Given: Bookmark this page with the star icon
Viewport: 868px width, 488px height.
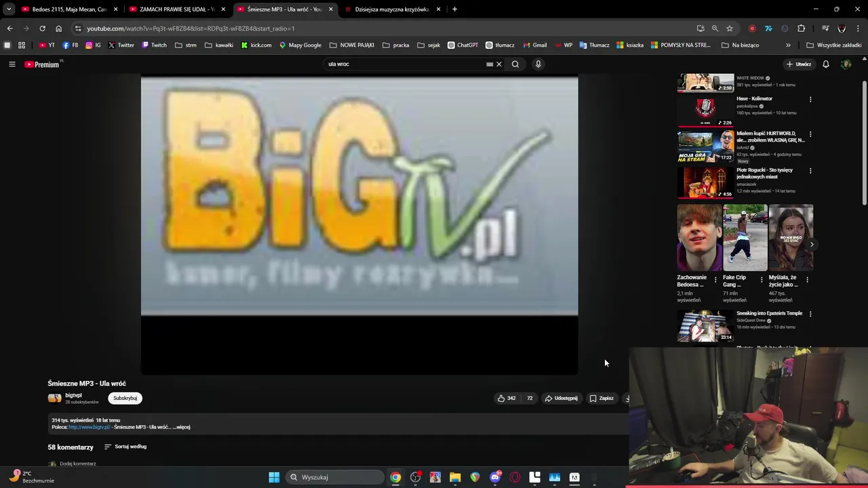Looking at the screenshot, I should [x=730, y=28].
